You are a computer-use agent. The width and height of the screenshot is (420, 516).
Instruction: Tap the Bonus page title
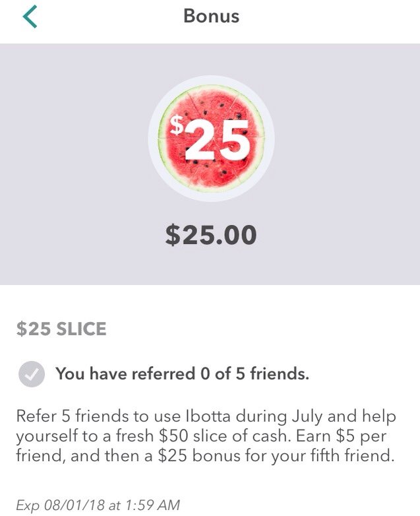(211, 16)
